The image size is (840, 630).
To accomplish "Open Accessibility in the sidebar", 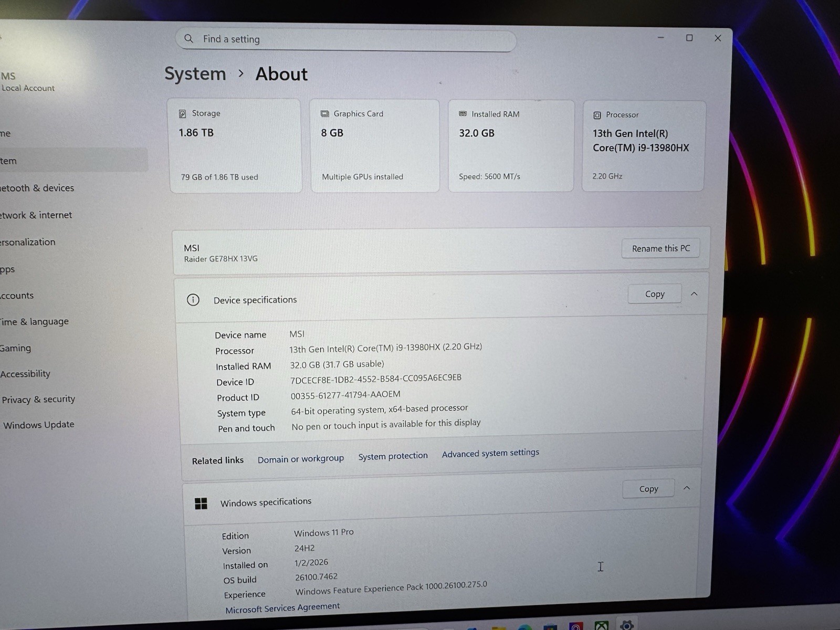I will pyautogui.click(x=25, y=374).
